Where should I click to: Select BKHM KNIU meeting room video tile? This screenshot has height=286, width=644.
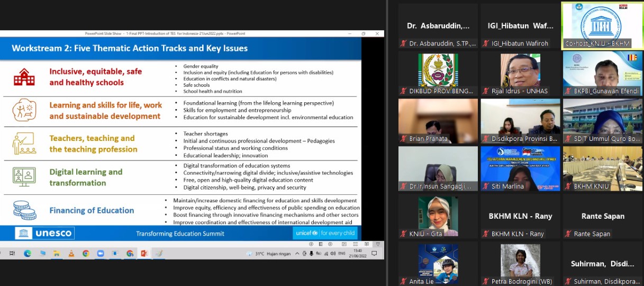[602, 169]
